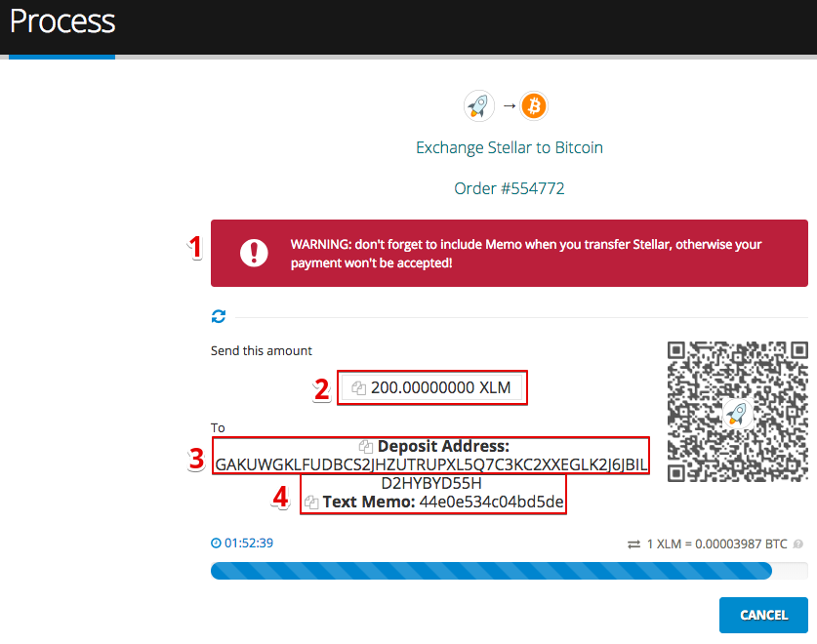Click the 01:52:39 countdown timer
This screenshot has height=644, width=817.
pos(249,543)
